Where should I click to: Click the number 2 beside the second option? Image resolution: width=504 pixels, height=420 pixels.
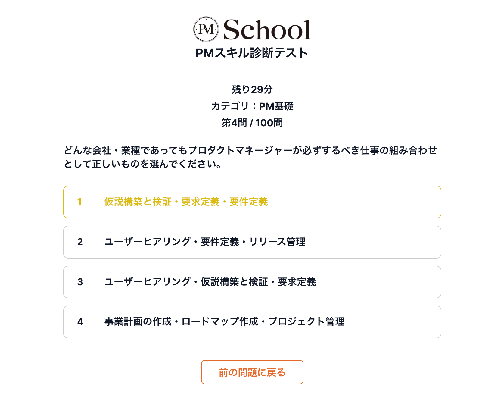point(80,242)
